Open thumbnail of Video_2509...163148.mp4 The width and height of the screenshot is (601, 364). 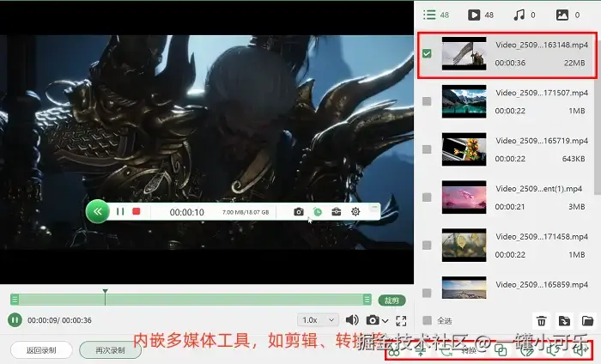[464, 53]
